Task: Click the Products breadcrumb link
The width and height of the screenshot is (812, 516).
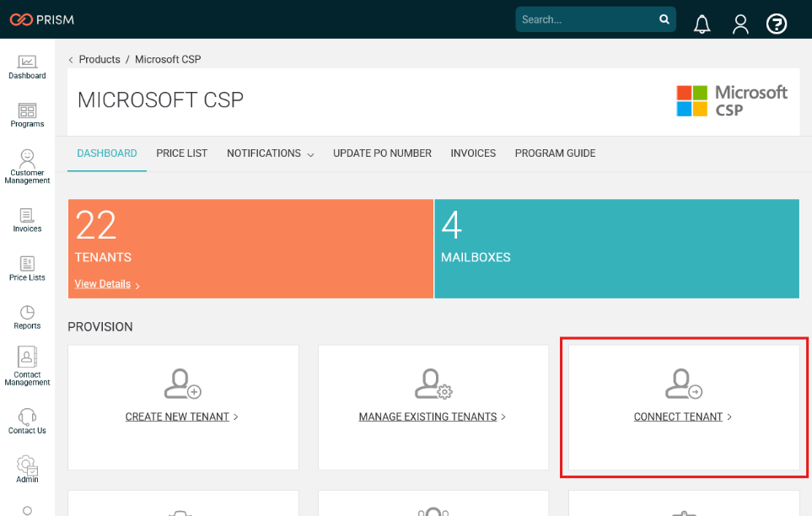Action: coord(99,60)
